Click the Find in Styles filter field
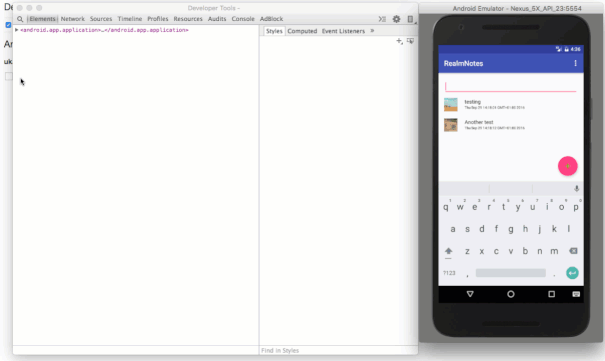The height and width of the screenshot is (361, 605). click(338, 350)
